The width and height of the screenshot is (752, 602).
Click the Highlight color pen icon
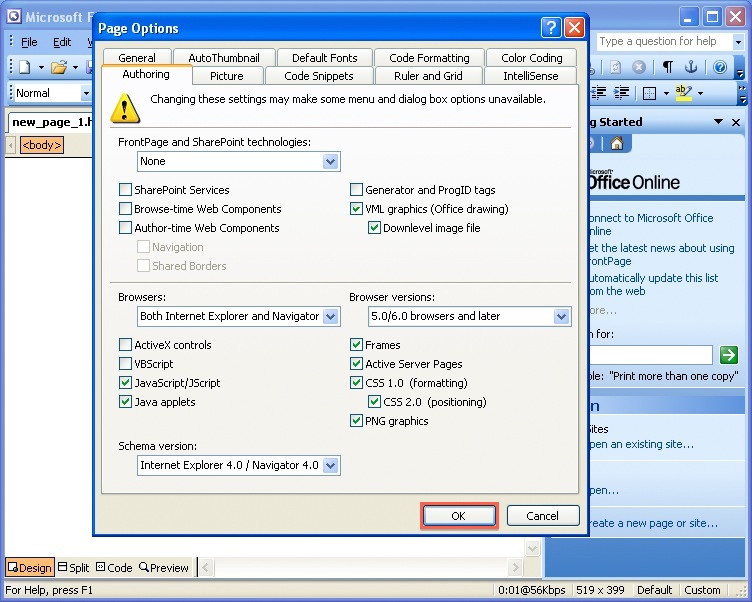(683, 93)
